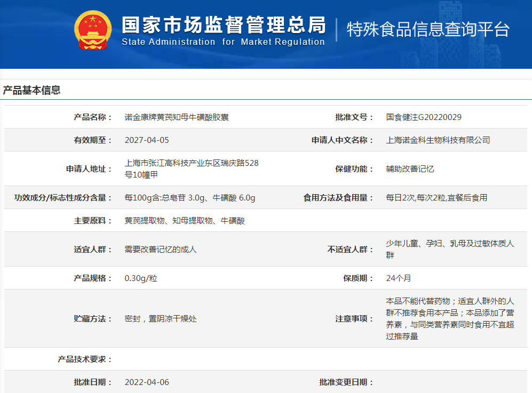Click the 产品基本信息 section heading
Viewport: 532px width, 393px height.
pyautogui.click(x=31, y=90)
